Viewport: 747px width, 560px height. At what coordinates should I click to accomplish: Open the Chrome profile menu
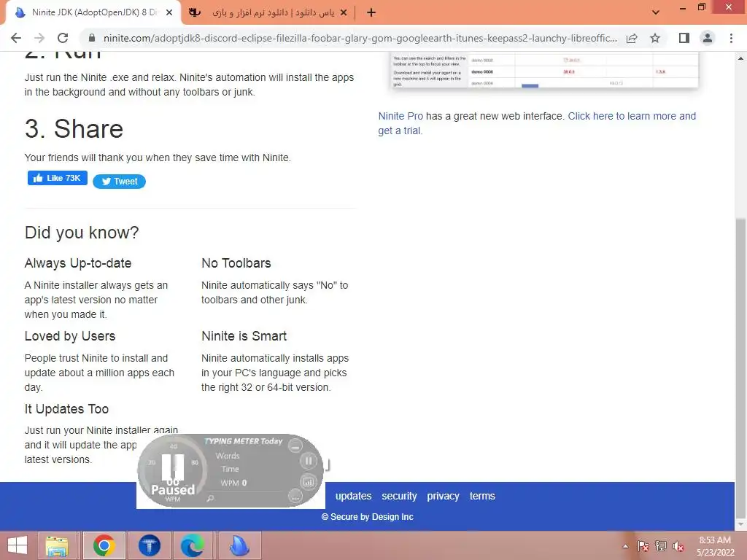(708, 38)
